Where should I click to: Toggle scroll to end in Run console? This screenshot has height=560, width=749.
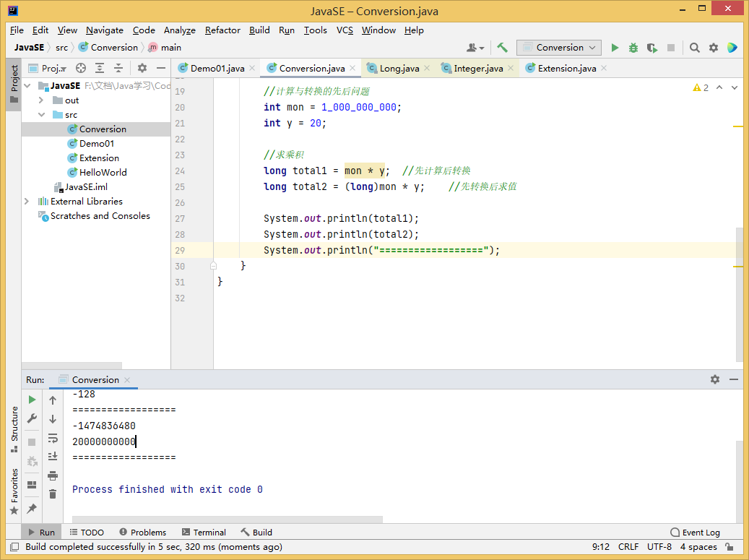tap(53, 457)
